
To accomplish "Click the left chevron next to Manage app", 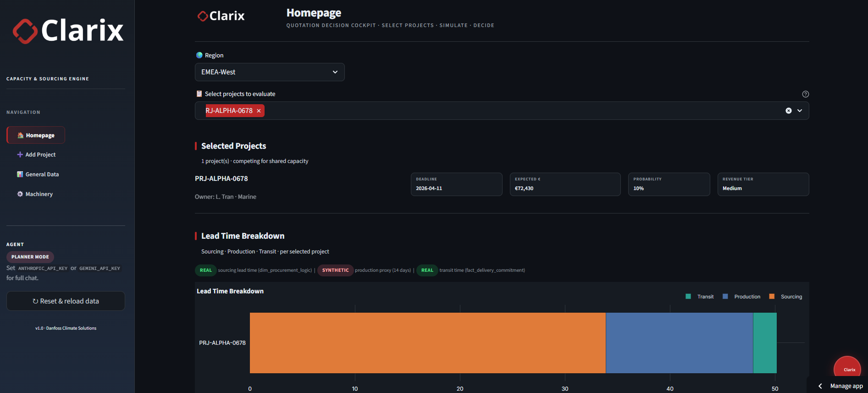I will tap(820, 386).
